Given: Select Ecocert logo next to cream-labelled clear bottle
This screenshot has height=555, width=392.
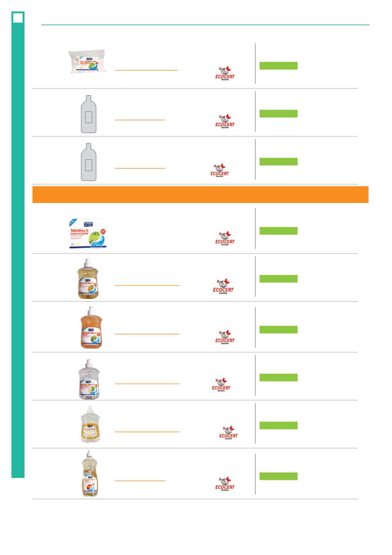Looking at the screenshot, I should point(228,432).
